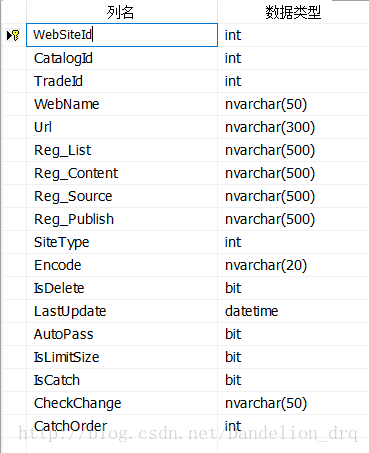Select the IsDelete column name cell

click(122, 288)
